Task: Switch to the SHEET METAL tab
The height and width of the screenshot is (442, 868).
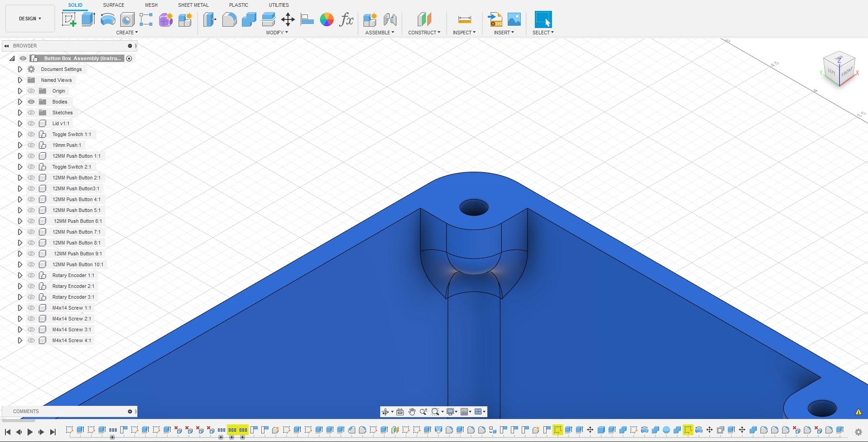Action: click(193, 5)
